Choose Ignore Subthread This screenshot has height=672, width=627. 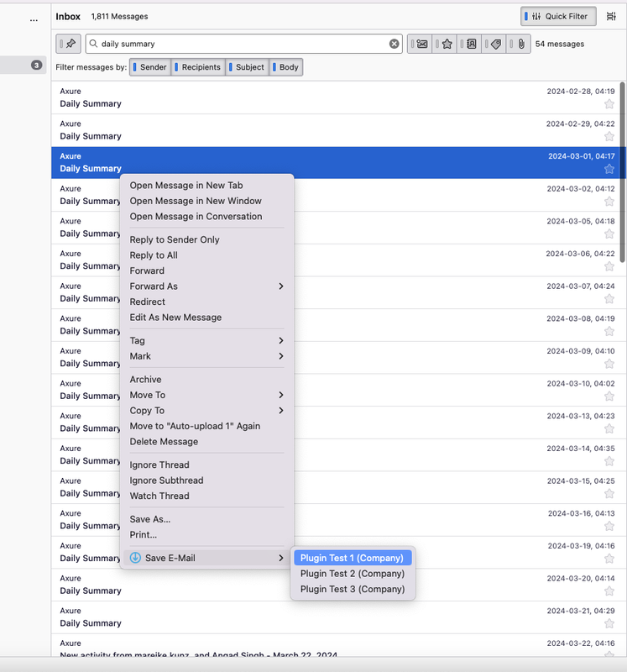pos(206,480)
